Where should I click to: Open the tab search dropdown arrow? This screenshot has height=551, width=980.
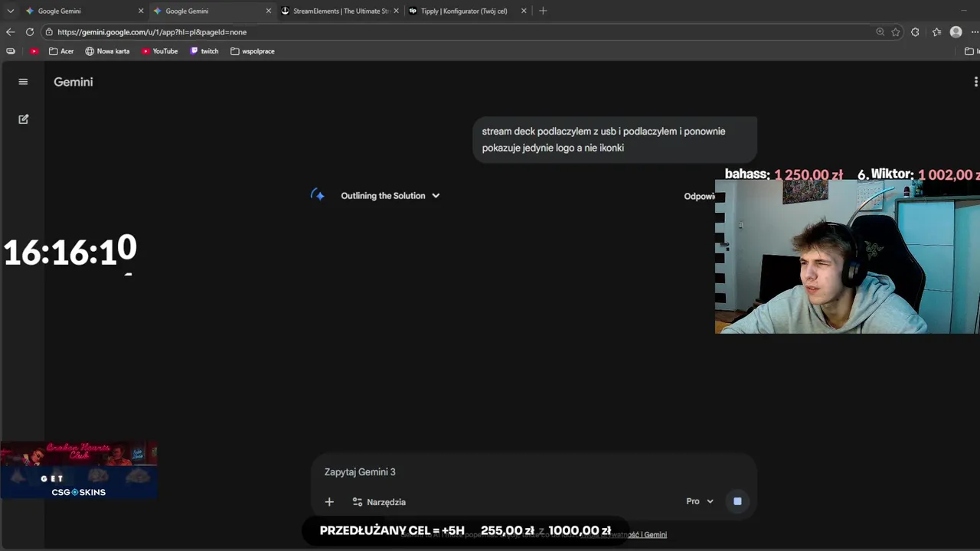click(x=10, y=11)
